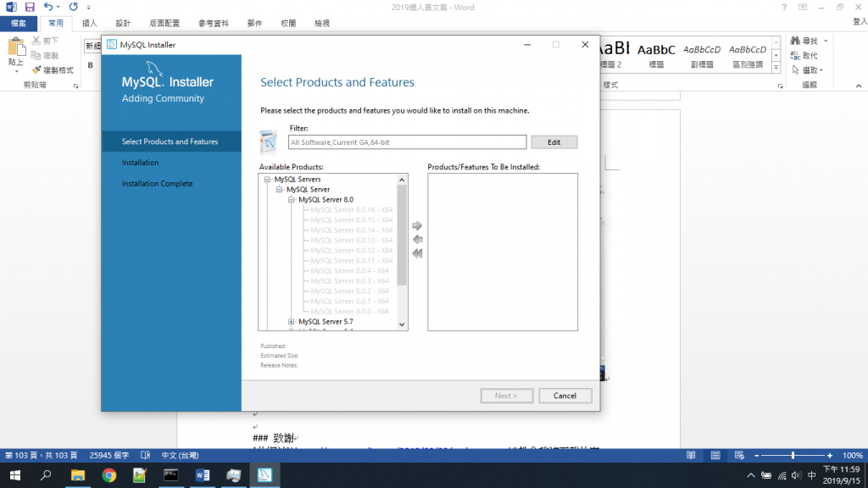Click the Next button in installer
This screenshot has height=488, width=868.
[x=507, y=396]
